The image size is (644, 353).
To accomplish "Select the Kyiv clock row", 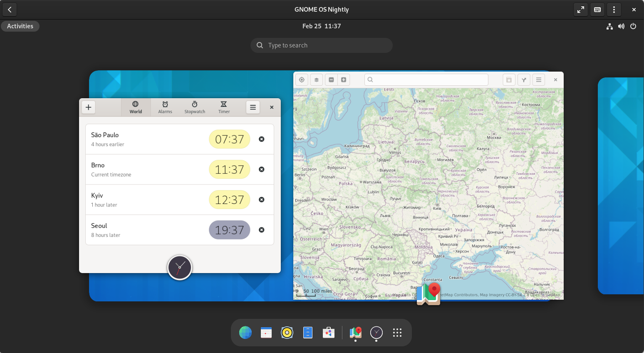I will click(146, 200).
